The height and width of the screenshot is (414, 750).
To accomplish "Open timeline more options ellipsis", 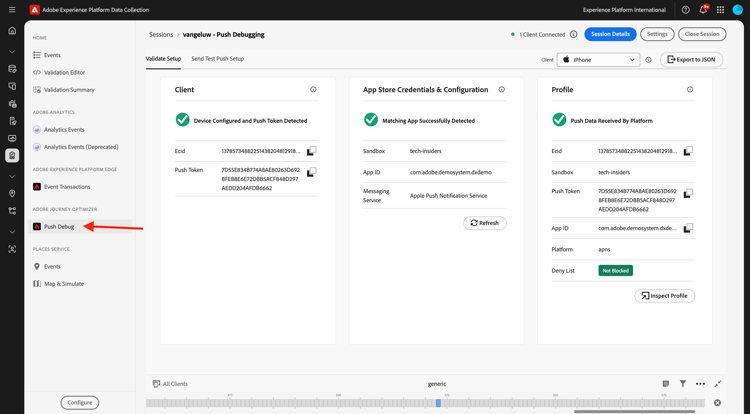I will pyautogui.click(x=700, y=383).
